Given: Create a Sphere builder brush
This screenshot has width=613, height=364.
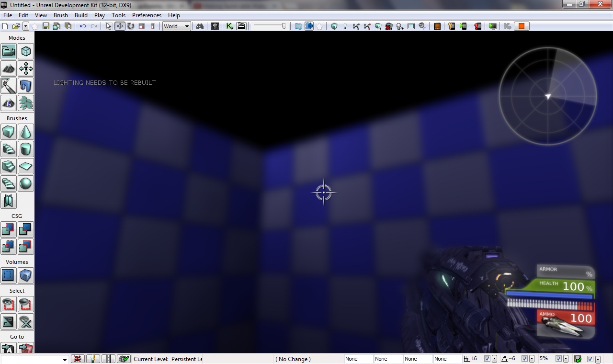Looking at the screenshot, I should (x=26, y=183).
